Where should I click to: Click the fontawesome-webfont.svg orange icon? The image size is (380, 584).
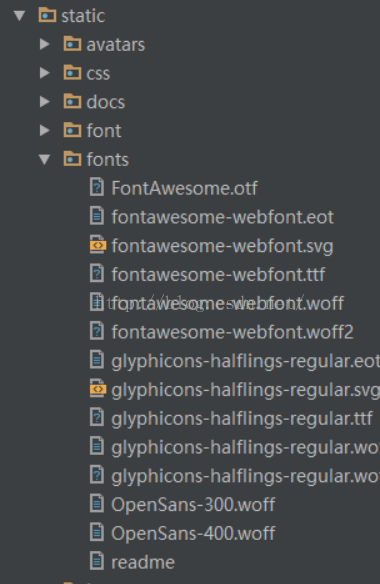pos(98,245)
